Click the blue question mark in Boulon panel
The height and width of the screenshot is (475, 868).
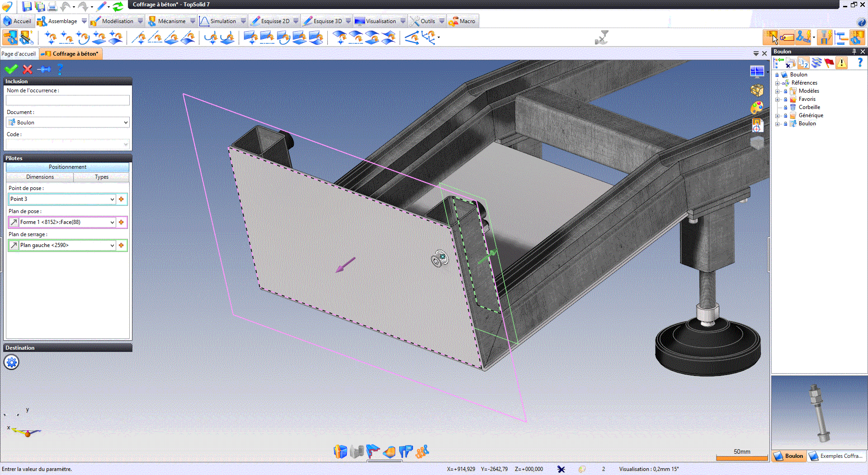click(x=860, y=63)
